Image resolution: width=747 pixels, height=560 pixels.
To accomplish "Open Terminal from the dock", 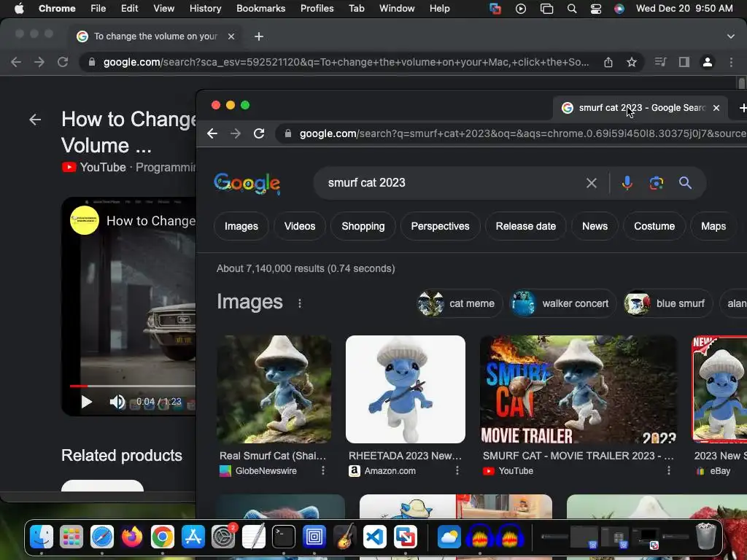I will click(x=284, y=537).
